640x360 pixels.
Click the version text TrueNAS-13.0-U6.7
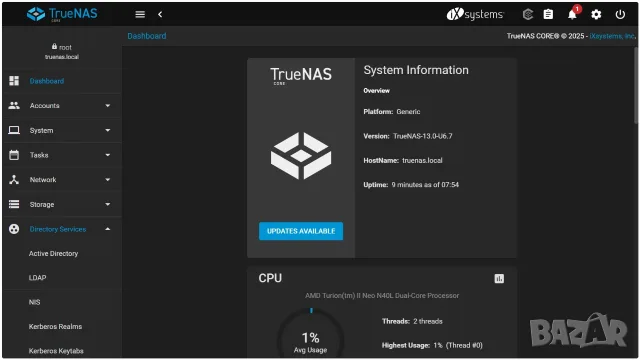coord(422,136)
